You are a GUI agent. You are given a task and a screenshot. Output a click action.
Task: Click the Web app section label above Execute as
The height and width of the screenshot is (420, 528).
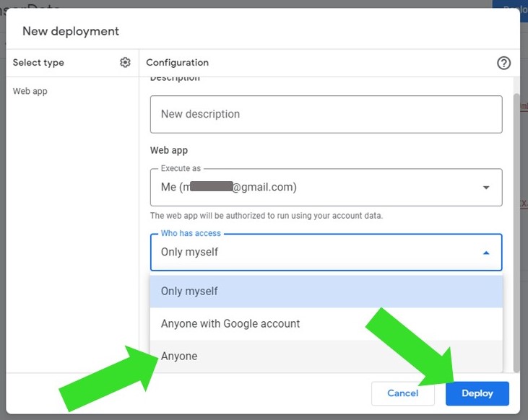(x=169, y=150)
